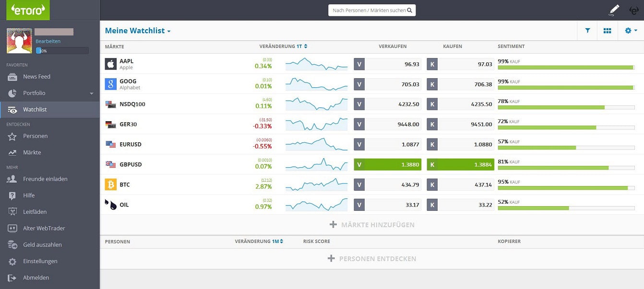644x289 pixels.
Task: Select Watchlist in sidebar
Action: 50,109
